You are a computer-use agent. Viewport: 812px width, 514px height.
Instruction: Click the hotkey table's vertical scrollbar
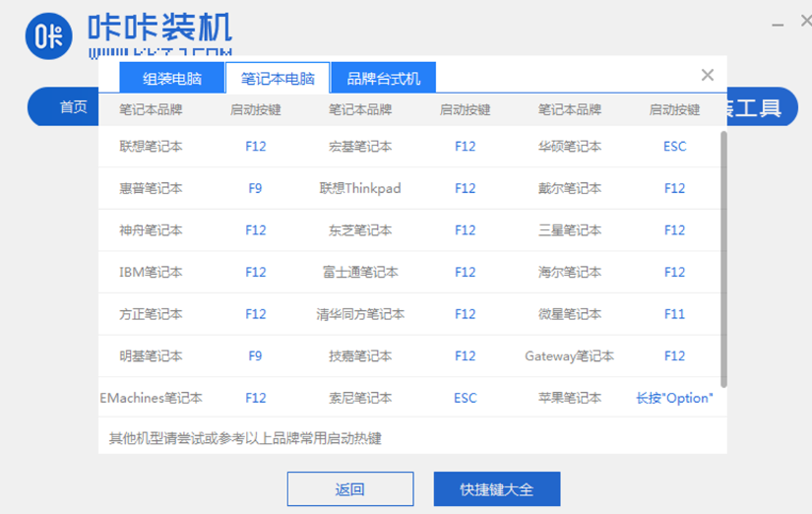(x=723, y=256)
